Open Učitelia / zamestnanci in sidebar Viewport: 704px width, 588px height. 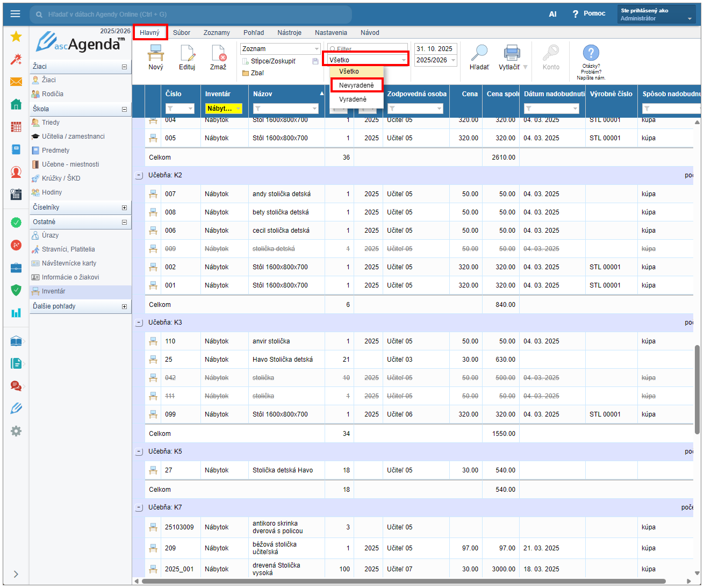[73, 137]
